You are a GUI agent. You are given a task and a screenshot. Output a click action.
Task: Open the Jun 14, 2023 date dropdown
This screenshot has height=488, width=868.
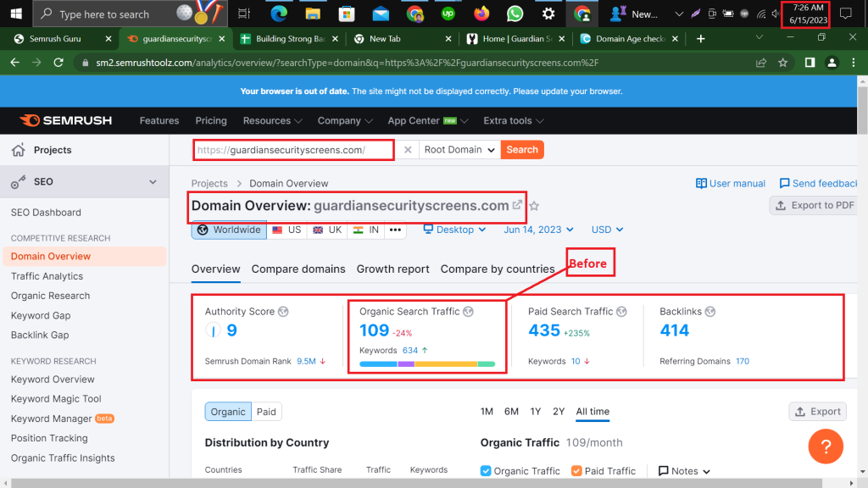[538, 230]
